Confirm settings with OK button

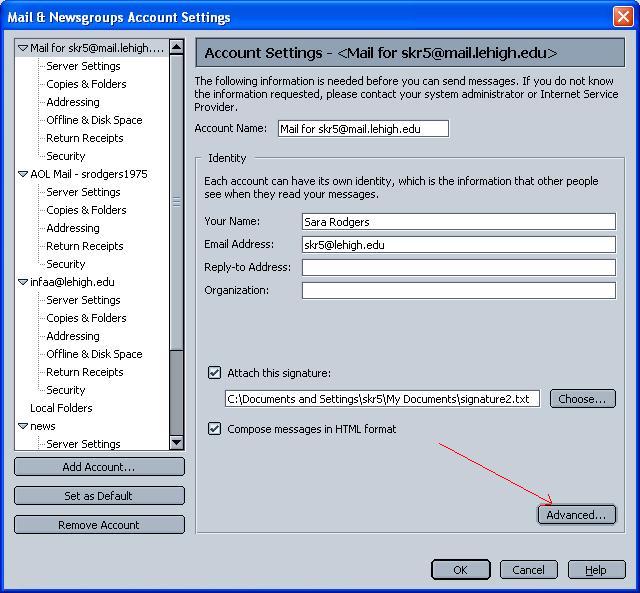tap(460, 570)
